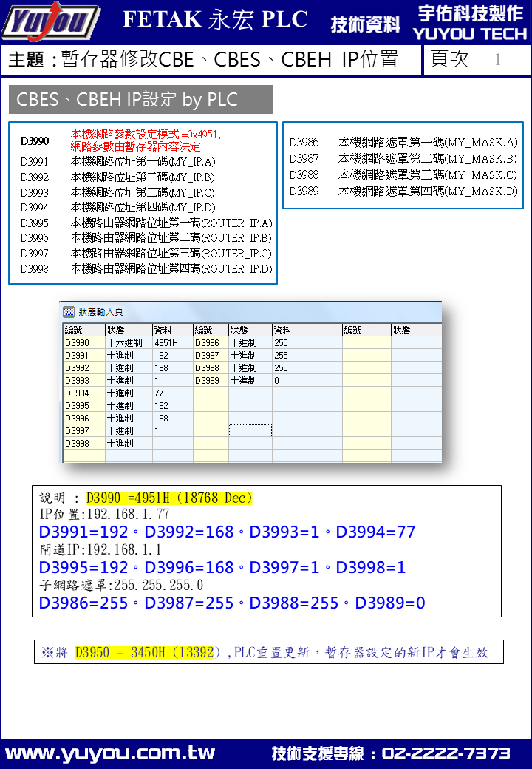
Task: Click the data value 255 for D3988
Action: click(x=307, y=367)
